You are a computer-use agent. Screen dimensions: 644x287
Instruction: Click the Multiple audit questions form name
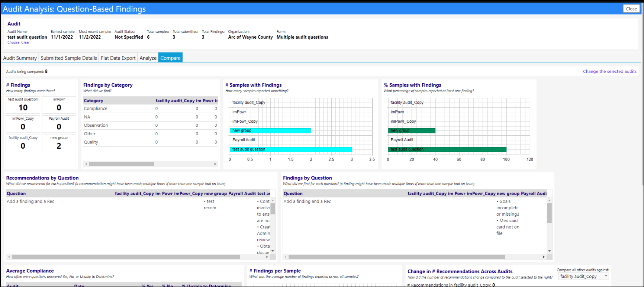302,37
